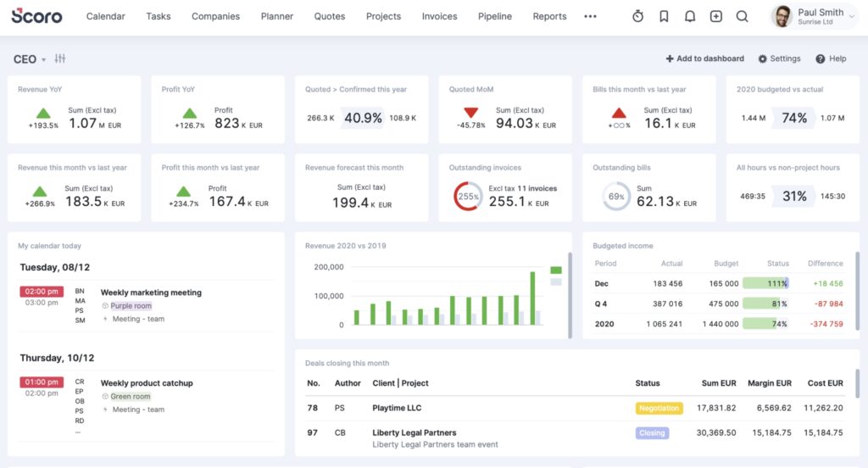Click the quick add plus icon
The height and width of the screenshot is (468, 868).
pyautogui.click(x=716, y=16)
